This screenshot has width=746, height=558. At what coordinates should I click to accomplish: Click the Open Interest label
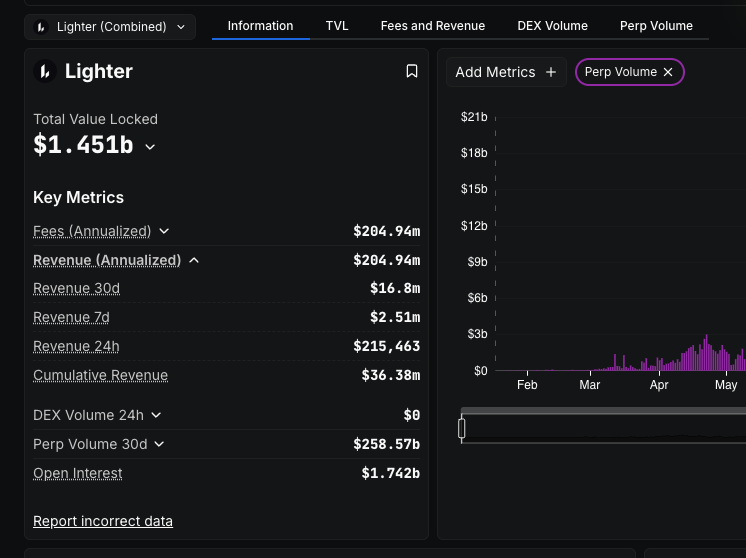(78, 473)
